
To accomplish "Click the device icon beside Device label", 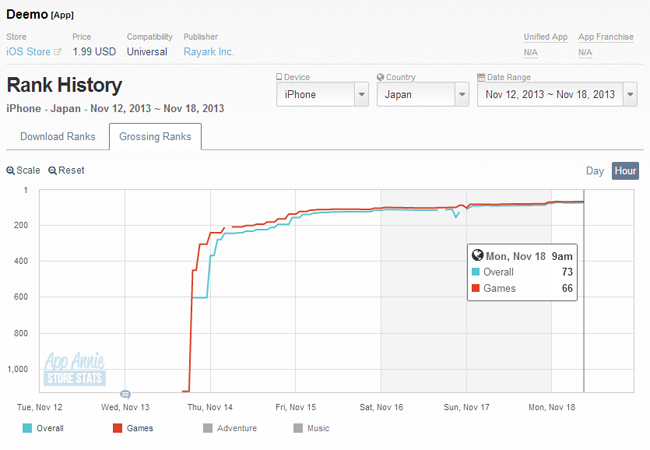I will 279,77.
